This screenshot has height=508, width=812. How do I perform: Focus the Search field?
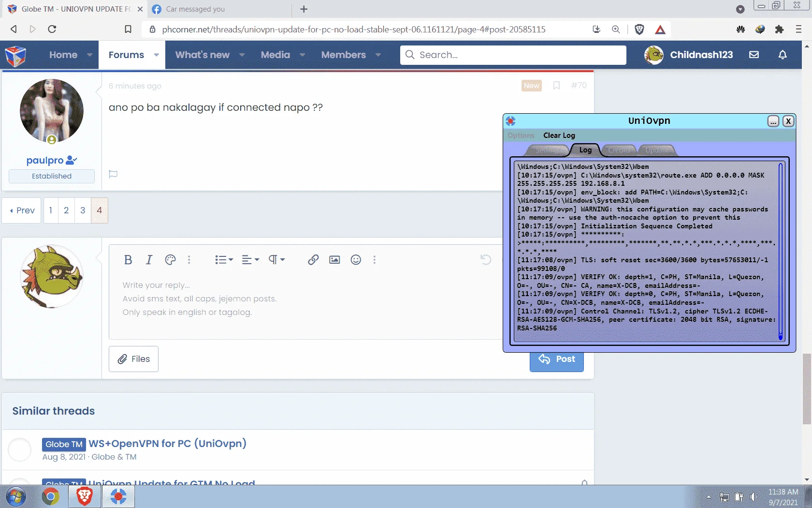point(513,55)
